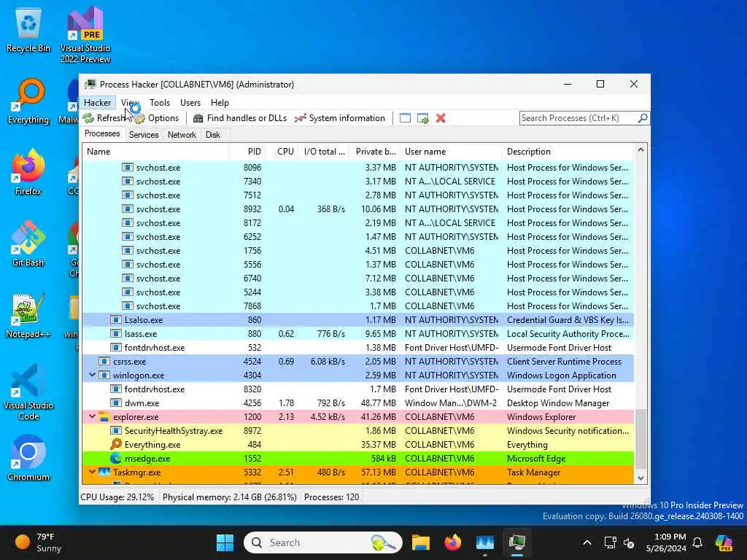Click the Windows Start button
The height and width of the screenshot is (560, 747).
(225, 542)
